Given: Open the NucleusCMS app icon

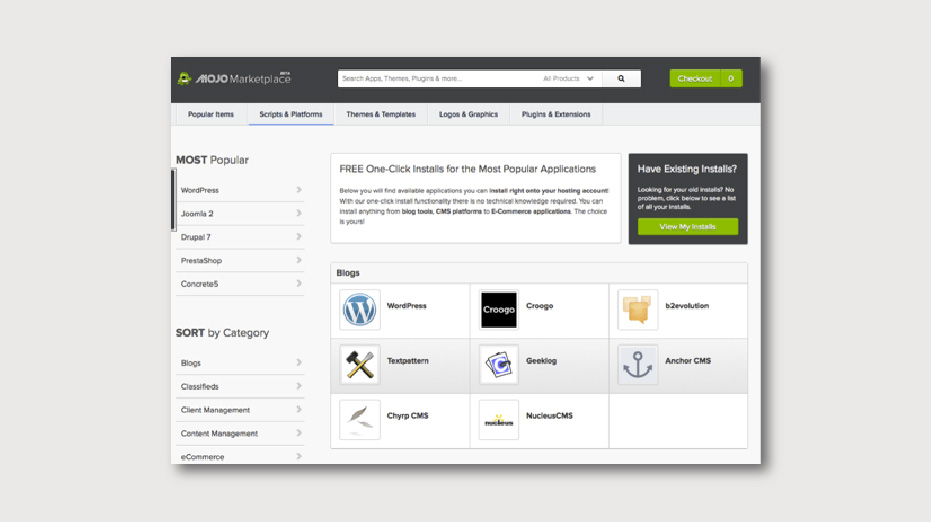Looking at the screenshot, I should coord(499,420).
